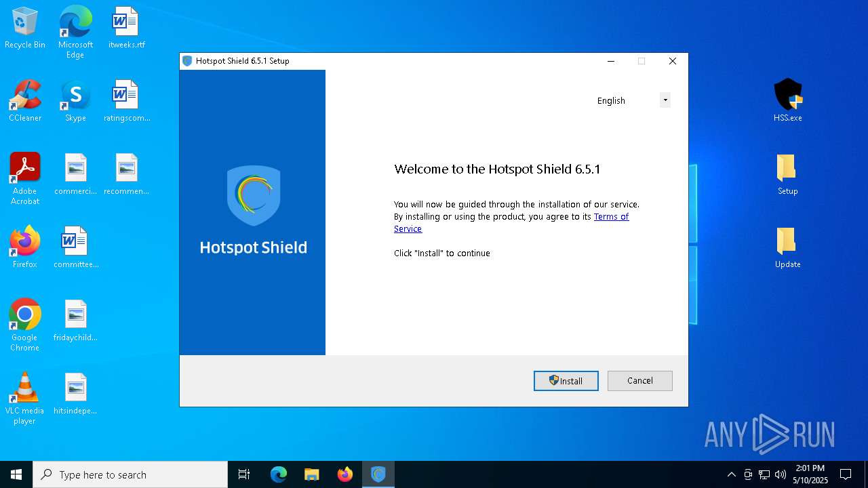Click Hotspot Shield setup taskbar button
This screenshot has width=868, height=488.
pyautogui.click(x=378, y=474)
